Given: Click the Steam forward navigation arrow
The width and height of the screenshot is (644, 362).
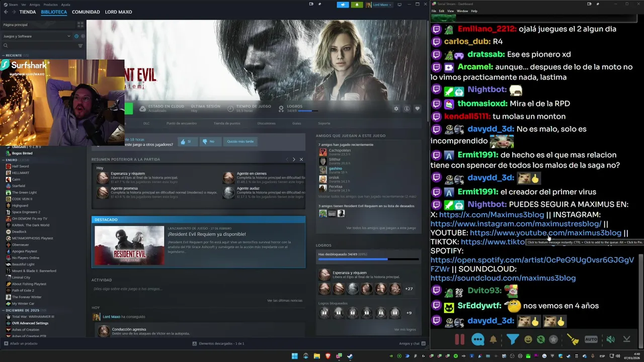Looking at the screenshot, I should (x=13, y=12).
